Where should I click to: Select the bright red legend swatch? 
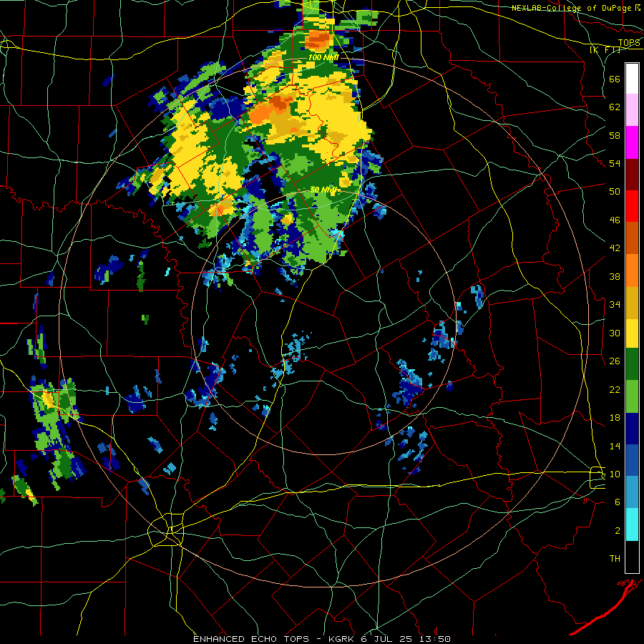click(632, 206)
